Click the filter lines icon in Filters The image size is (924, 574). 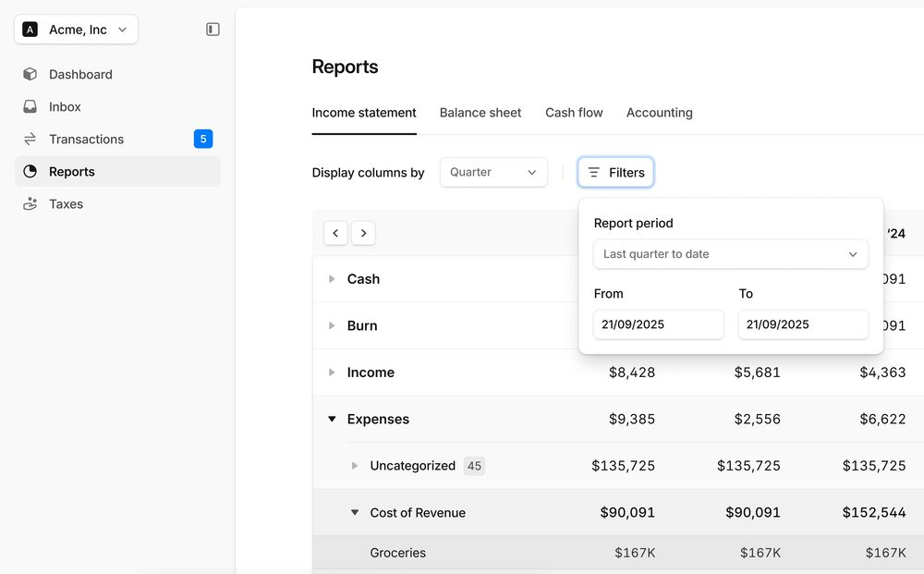click(594, 173)
